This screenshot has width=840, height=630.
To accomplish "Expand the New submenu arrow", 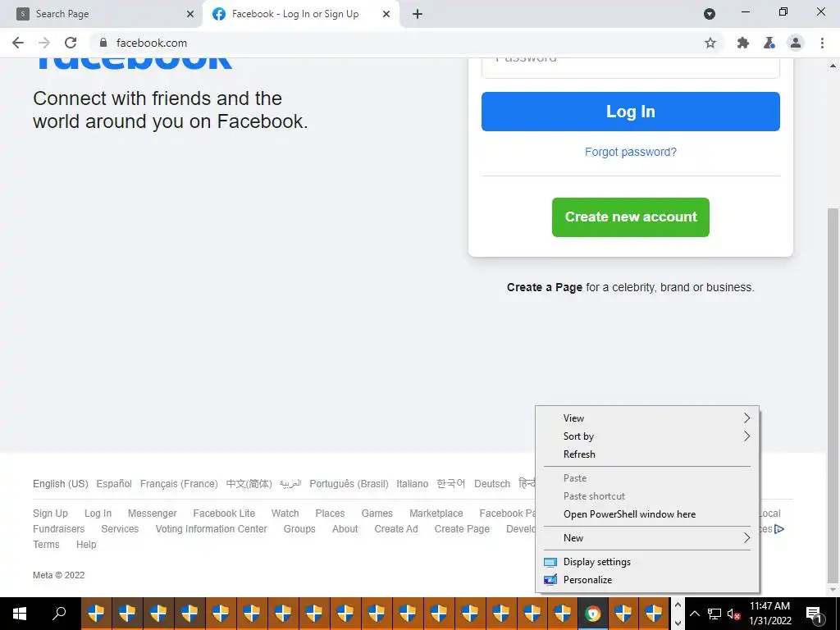I will pos(746,538).
